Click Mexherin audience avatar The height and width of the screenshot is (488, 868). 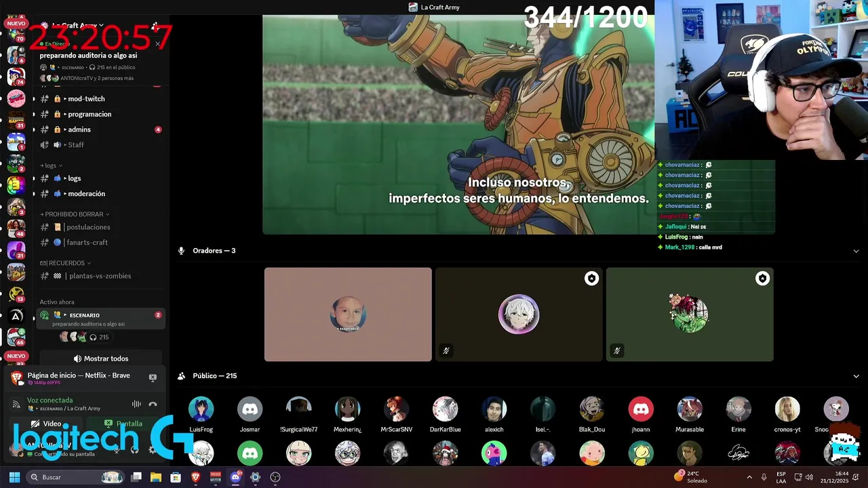coord(348,409)
